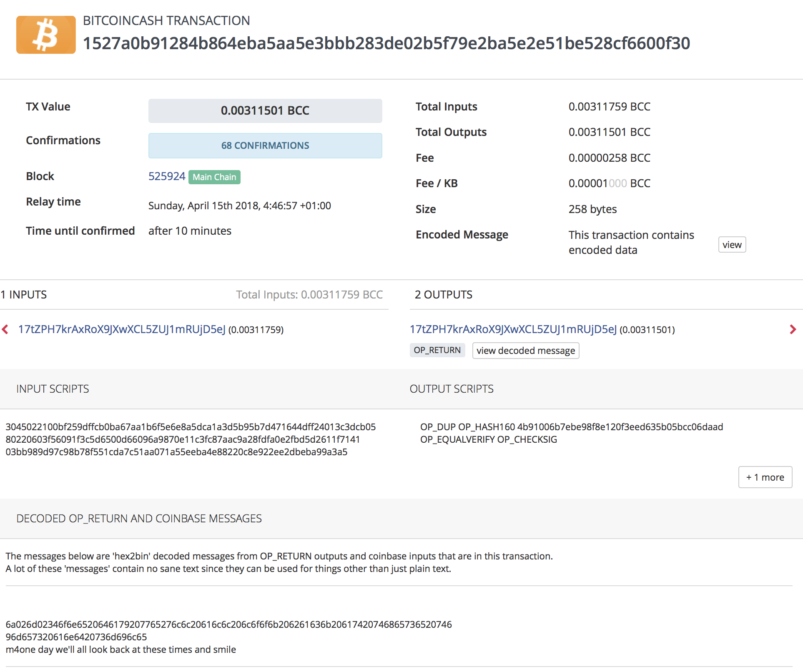Click the red left arrow beside input address
The width and height of the screenshot is (803, 672).
[x=5, y=329]
